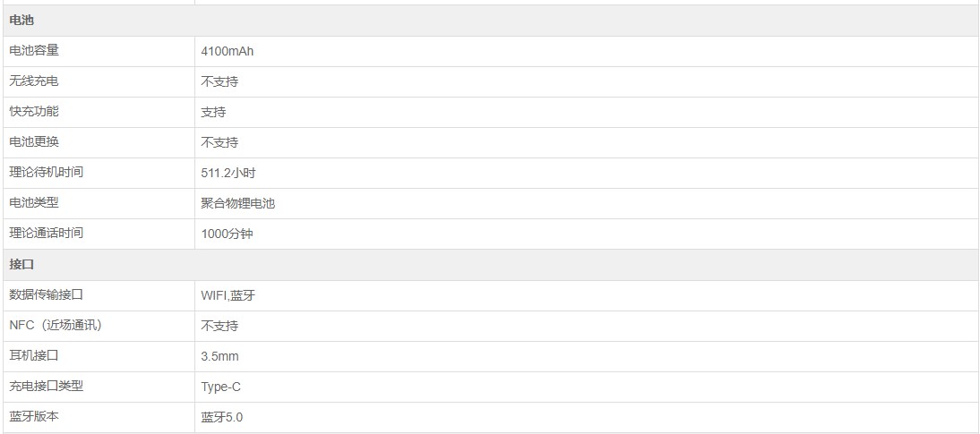
Task: Select the 蓝牙5.0 version value
Action: pyautogui.click(x=222, y=417)
